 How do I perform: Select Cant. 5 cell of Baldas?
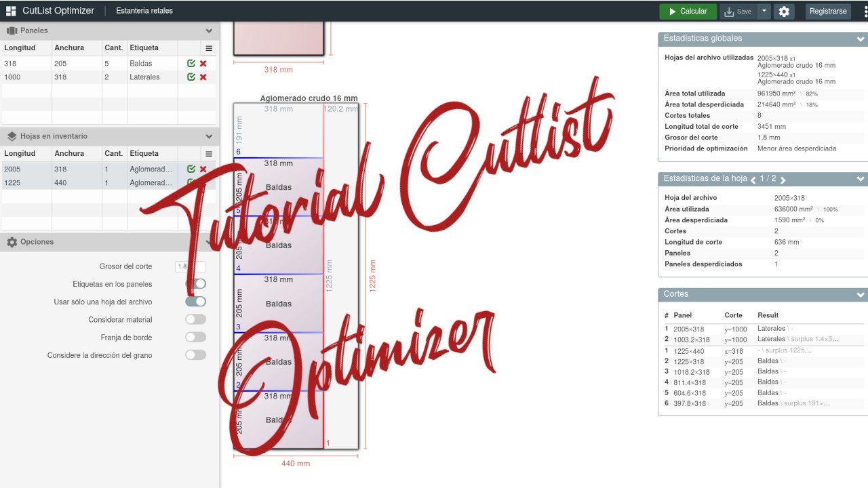[x=115, y=63]
